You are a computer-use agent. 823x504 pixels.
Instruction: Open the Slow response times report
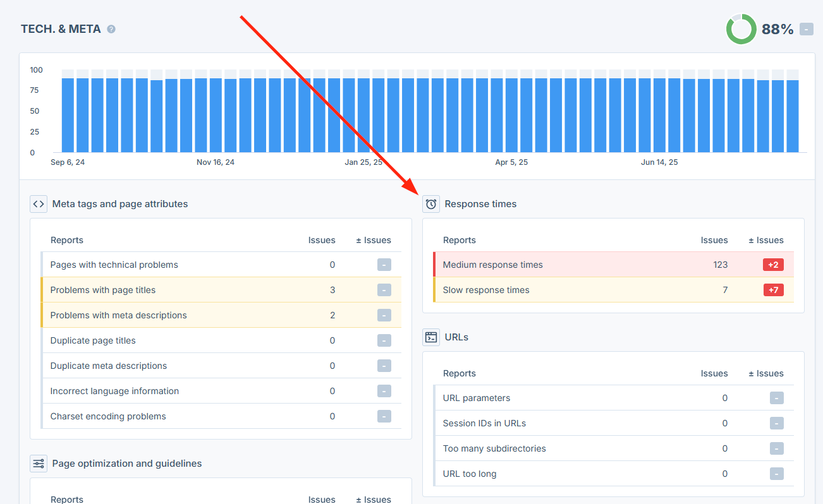click(485, 290)
